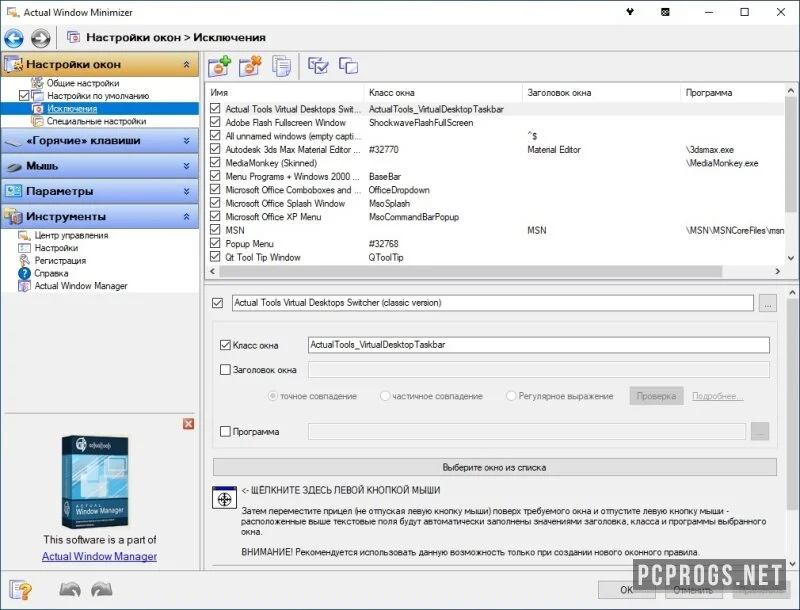
Task: Click the pin icon in title bar
Action: 630,12
